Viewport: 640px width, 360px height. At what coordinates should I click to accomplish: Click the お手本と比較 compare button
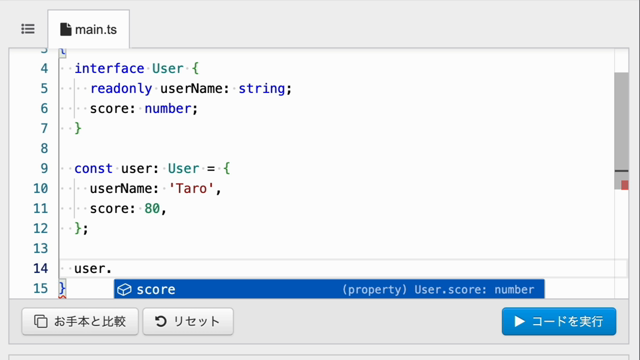[80, 321]
